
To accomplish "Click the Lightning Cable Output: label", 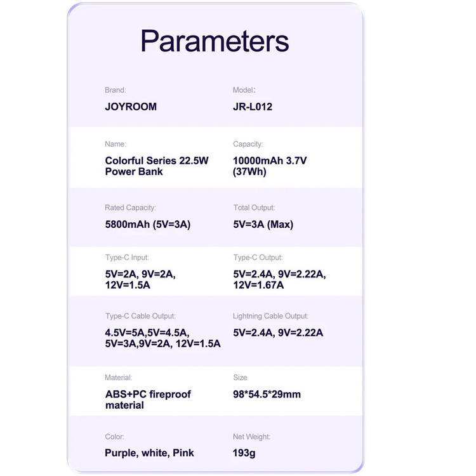I will (x=270, y=316).
